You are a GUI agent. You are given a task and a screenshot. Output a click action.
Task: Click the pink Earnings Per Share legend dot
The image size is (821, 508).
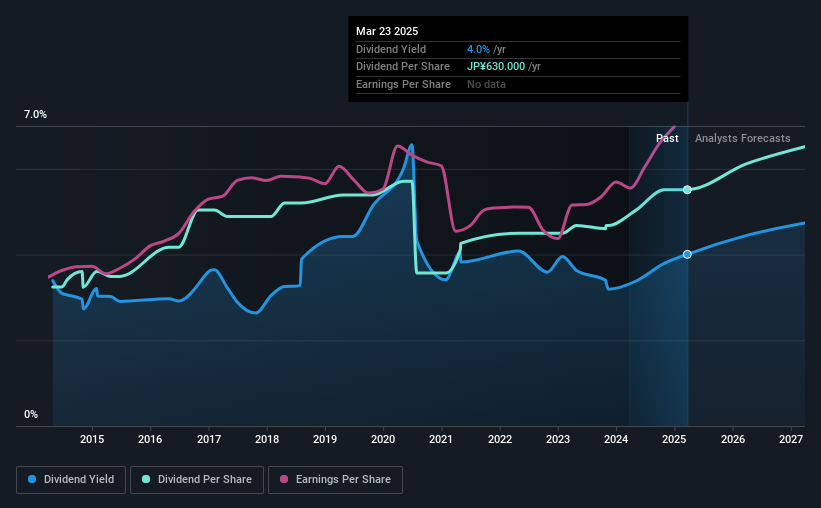point(284,479)
